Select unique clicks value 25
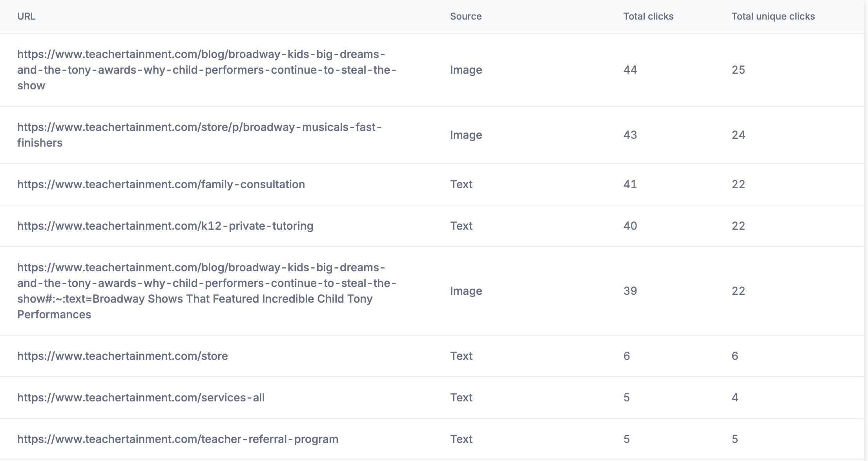868x461 pixels. click(x=738, y=70)
